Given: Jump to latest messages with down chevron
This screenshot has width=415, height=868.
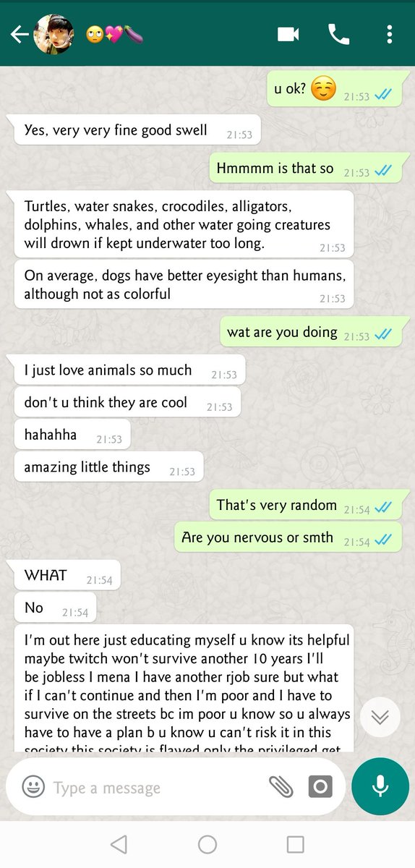Looking at the screenshot, I should [x=380, y=717].
